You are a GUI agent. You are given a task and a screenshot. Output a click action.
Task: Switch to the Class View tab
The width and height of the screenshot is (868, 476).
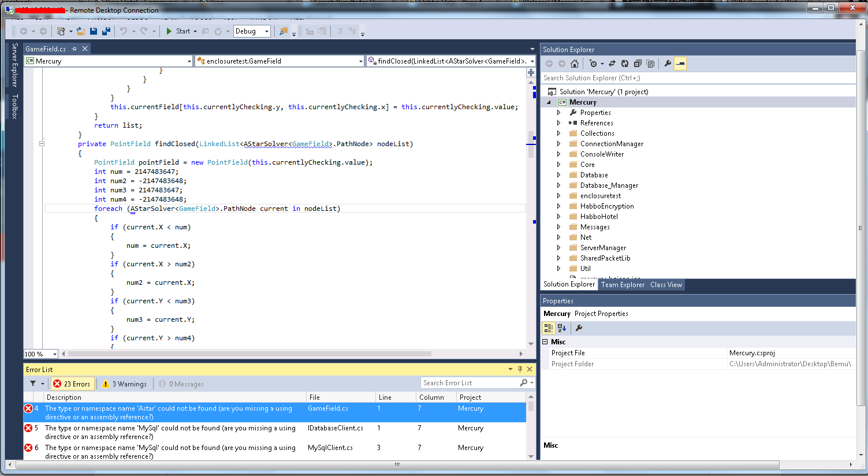point(666,285)
